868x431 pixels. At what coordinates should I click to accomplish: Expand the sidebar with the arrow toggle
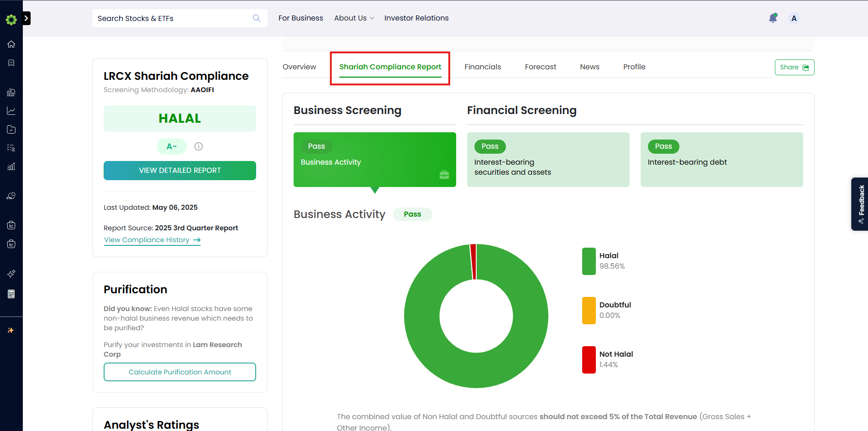(26, 18)
